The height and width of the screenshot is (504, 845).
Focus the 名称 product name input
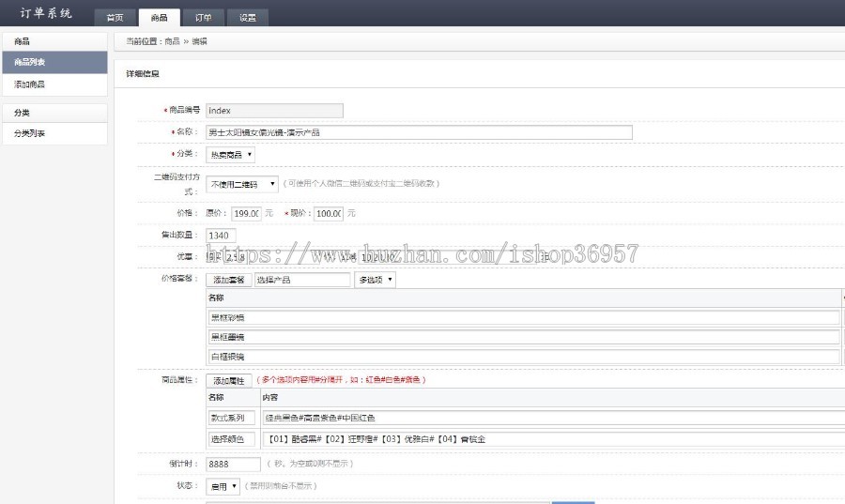point(419,132)
